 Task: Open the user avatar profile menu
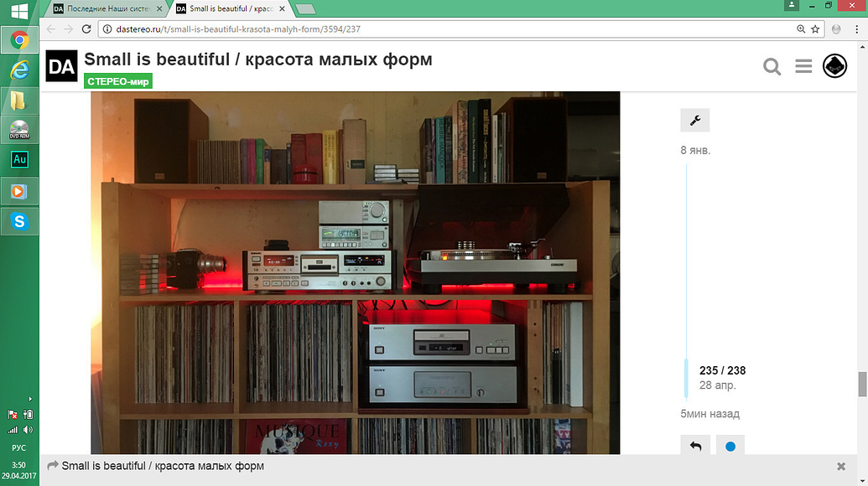pos(834,66)
